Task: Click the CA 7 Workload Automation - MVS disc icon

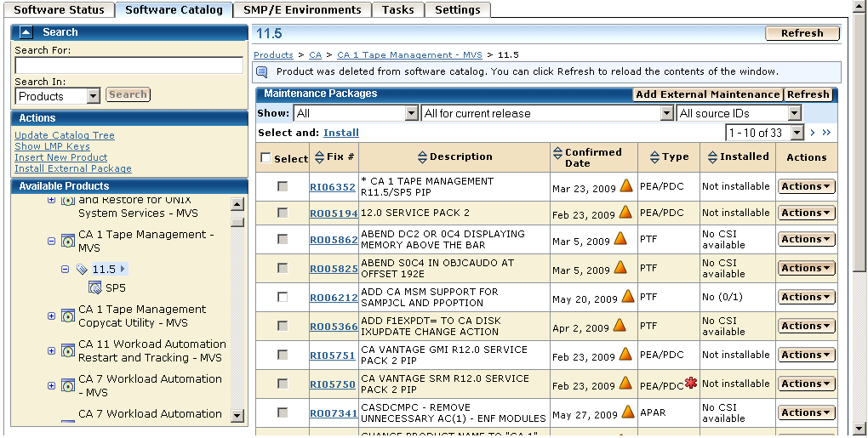Action: tap(68, 385)
